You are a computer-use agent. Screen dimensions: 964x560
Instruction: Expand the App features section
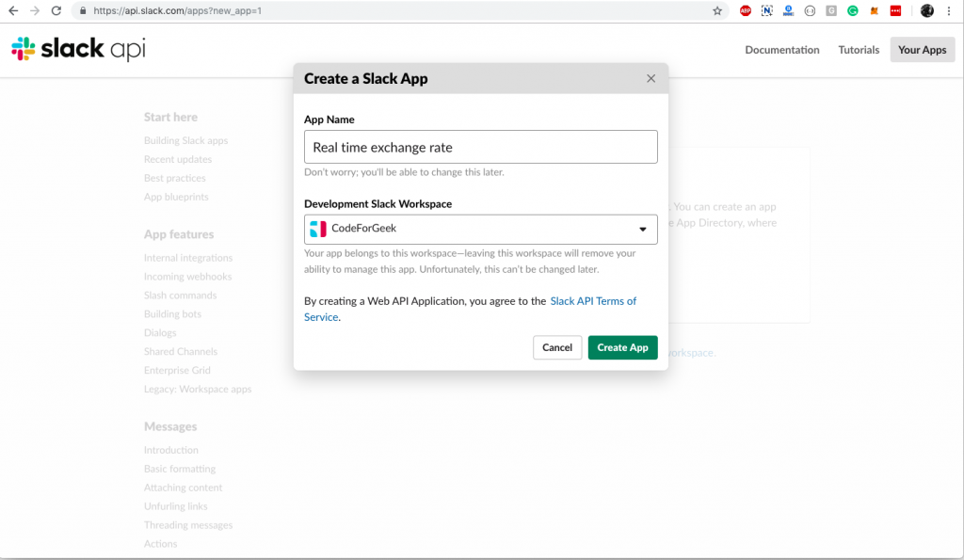pyautogui.click(x=172, y=234)
